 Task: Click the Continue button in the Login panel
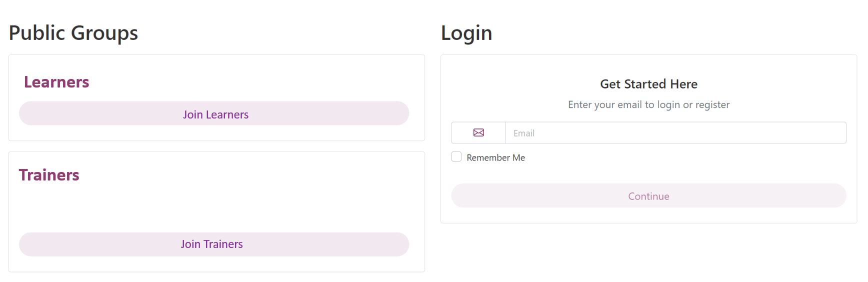click(x=648, y=195)
